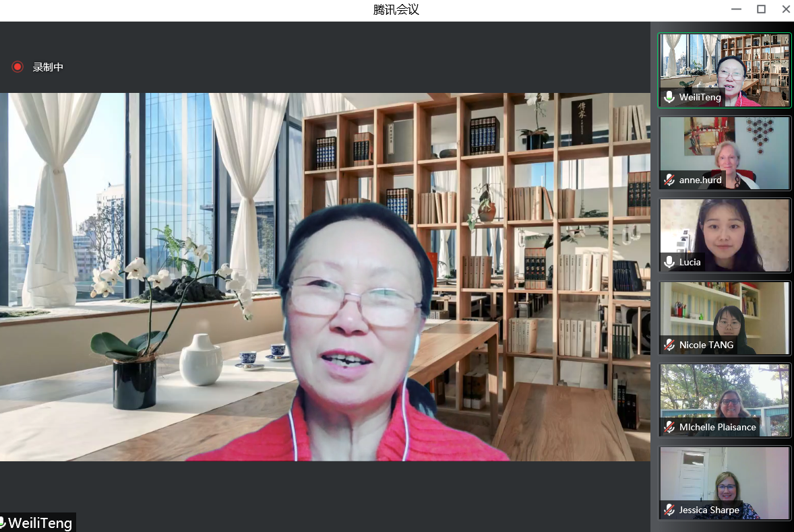Click the 录制中 recording status label
This screenshot has width=794, height=532.
pyautogui.click(x=48, y=67)
